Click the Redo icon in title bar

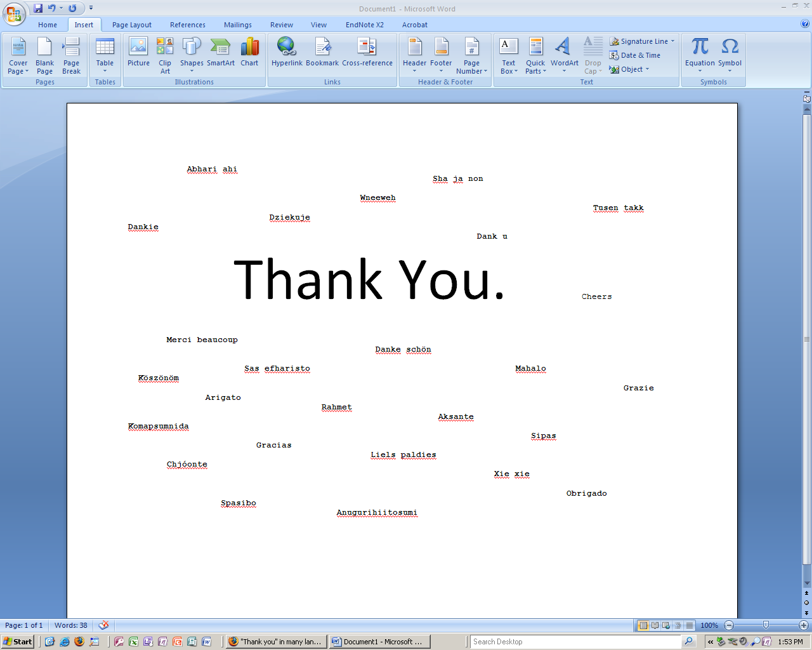(x=72, y=8)
